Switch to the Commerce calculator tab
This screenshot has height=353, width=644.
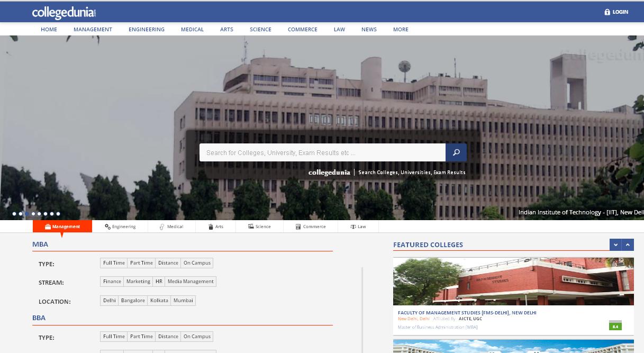pyautogui.click(x=311, y=227)
